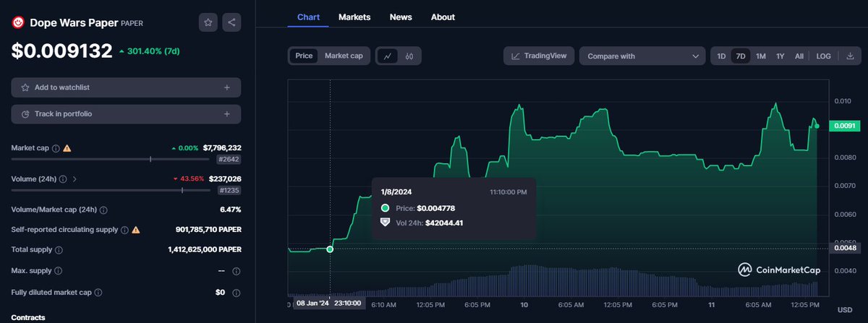The height and width of the screenshot is (323, 868).
Task: Toggle Market cap view on chart
Action: 344,56
